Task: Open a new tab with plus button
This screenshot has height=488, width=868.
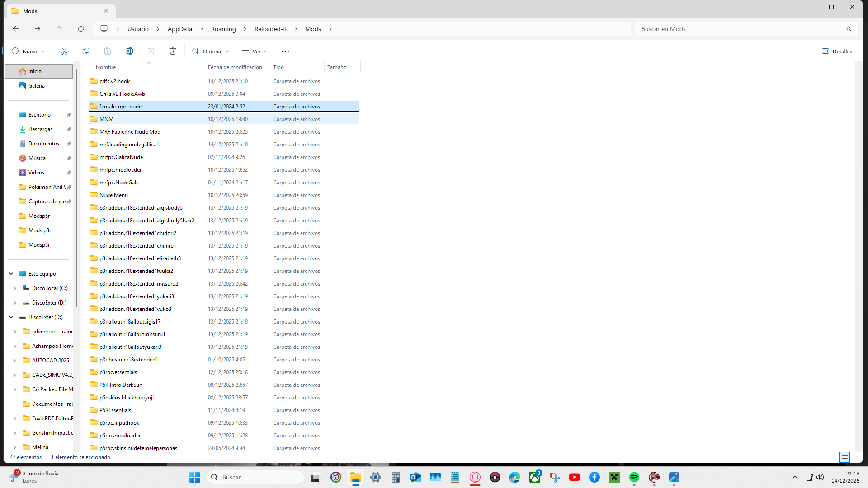Action: (126, 11)
